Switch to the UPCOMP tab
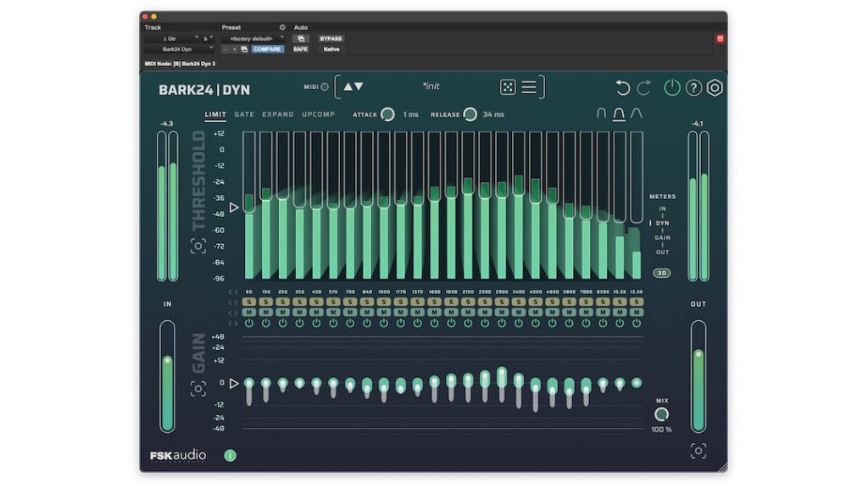The width and height of the screenshot is (868, 488). (319, 114)
